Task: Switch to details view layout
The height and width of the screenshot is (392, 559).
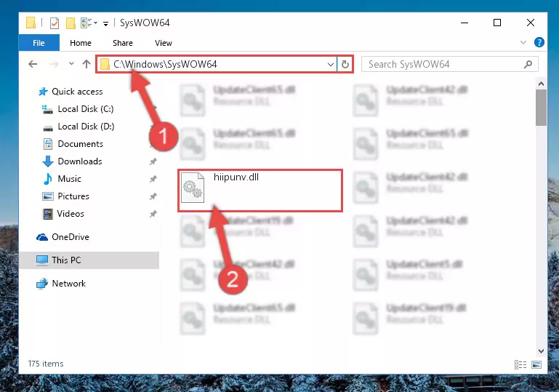Action: pyautogui.click(x=520, y=364)
